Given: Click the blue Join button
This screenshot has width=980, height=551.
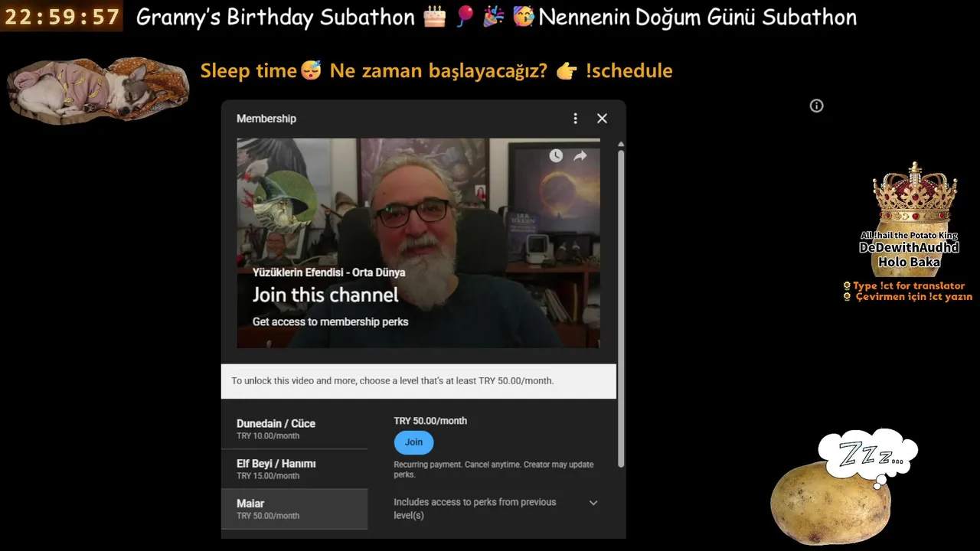Looking at the screenshot, I should [x=413, y=442].
